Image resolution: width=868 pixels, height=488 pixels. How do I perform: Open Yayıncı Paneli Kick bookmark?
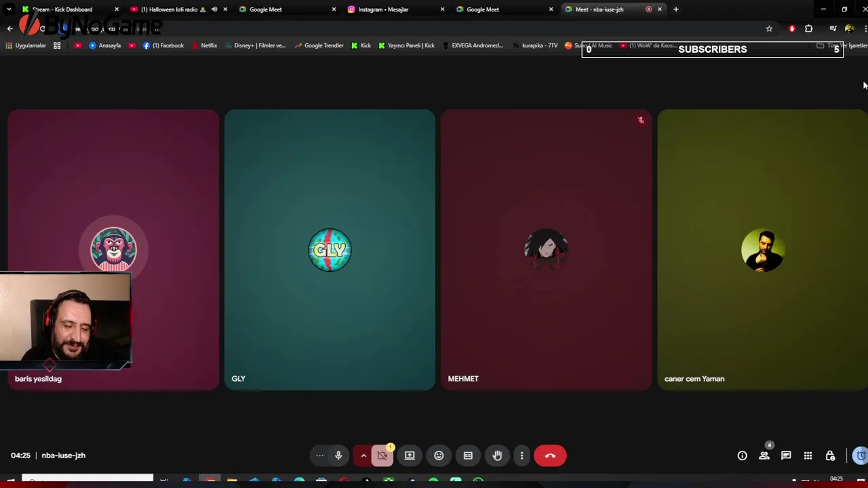pyautogui.click(x=406, y=45)
